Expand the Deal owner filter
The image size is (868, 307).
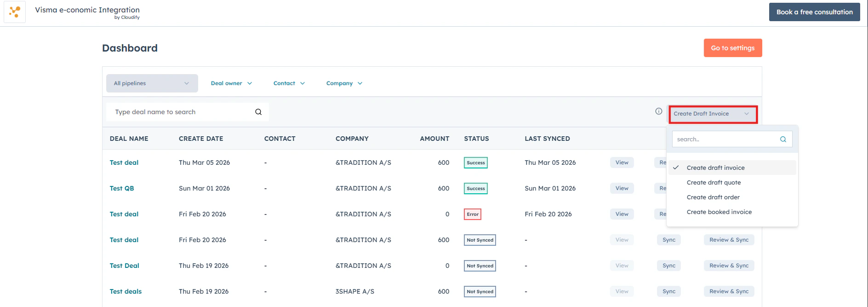[x=231, y=83]
